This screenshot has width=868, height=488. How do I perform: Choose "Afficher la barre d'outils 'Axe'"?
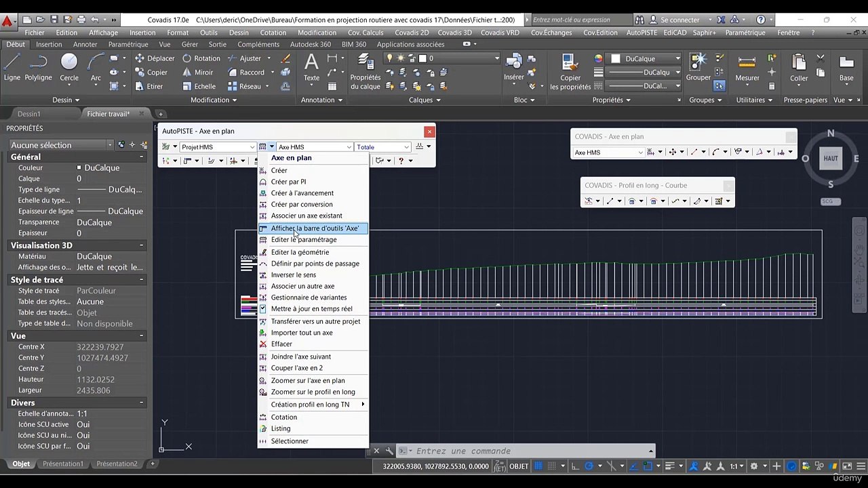click(313, 228)
